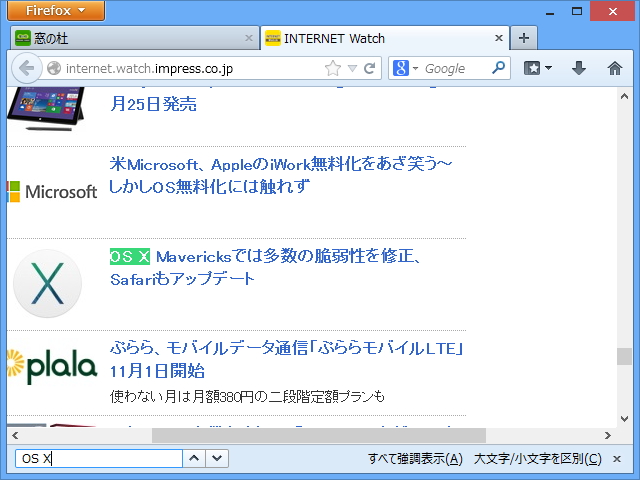Click the vertical scrollbar down arrow
This screenshot has width=640, height=480.
(x=624, y=419)
